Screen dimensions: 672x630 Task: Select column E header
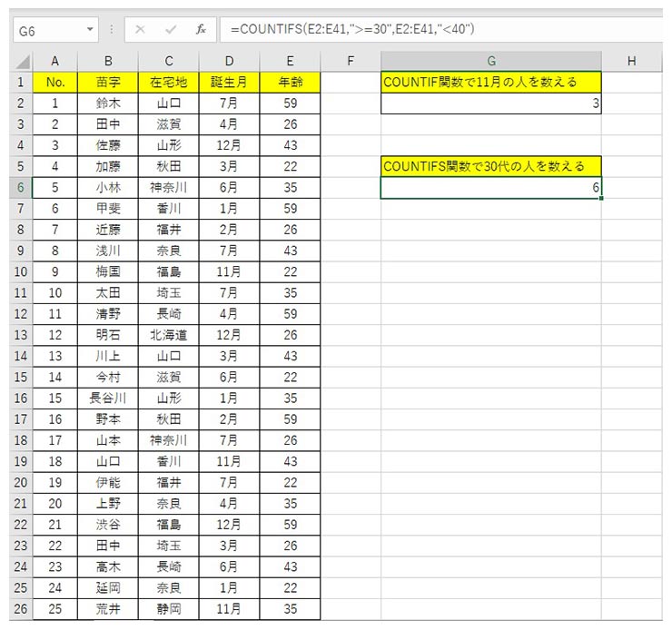(x=290, y=61)
